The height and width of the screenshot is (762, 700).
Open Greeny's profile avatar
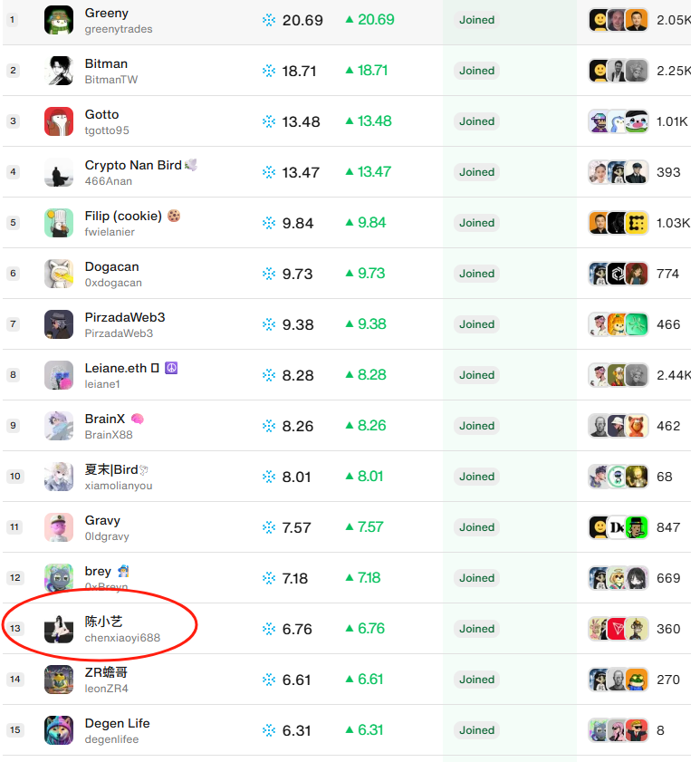click(x=59, y=20)
